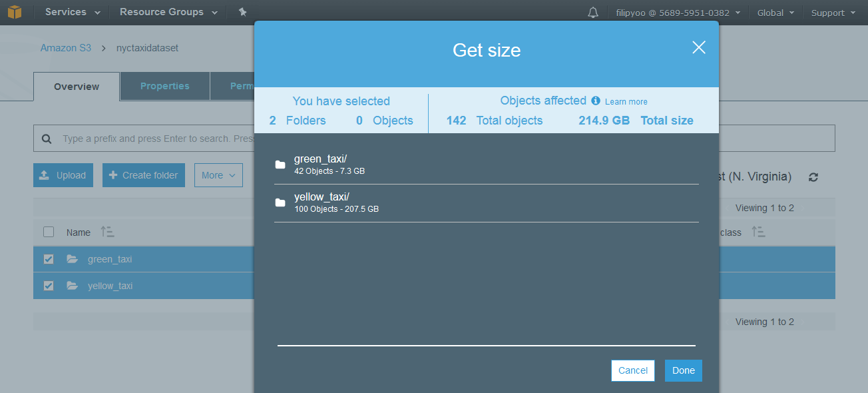Click the '2 Folders' selected count

click(298, 121)
